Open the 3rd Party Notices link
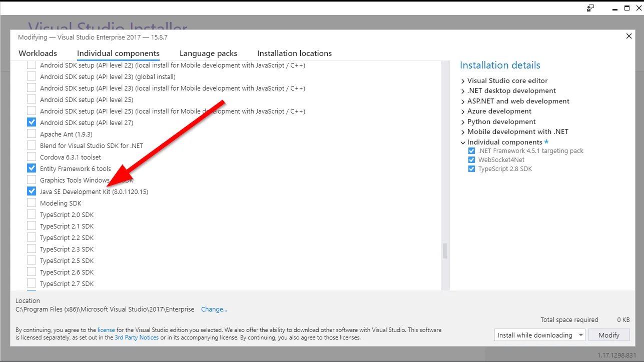 click(x=137, y=337)
